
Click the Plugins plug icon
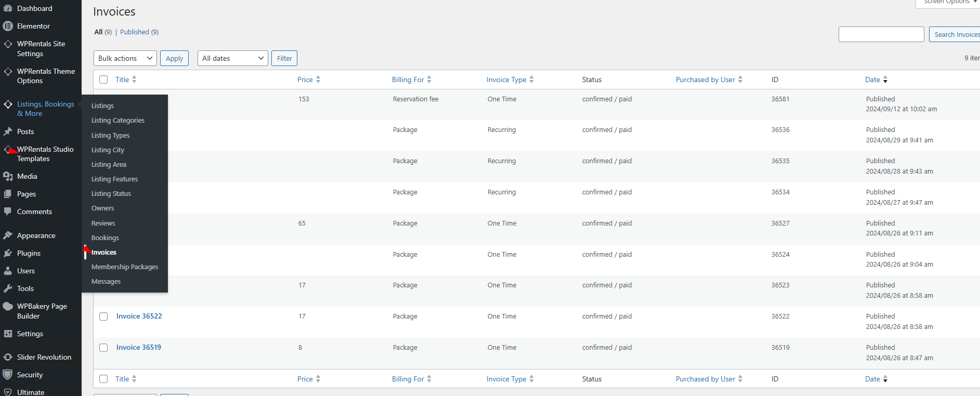tap(8, 254)
